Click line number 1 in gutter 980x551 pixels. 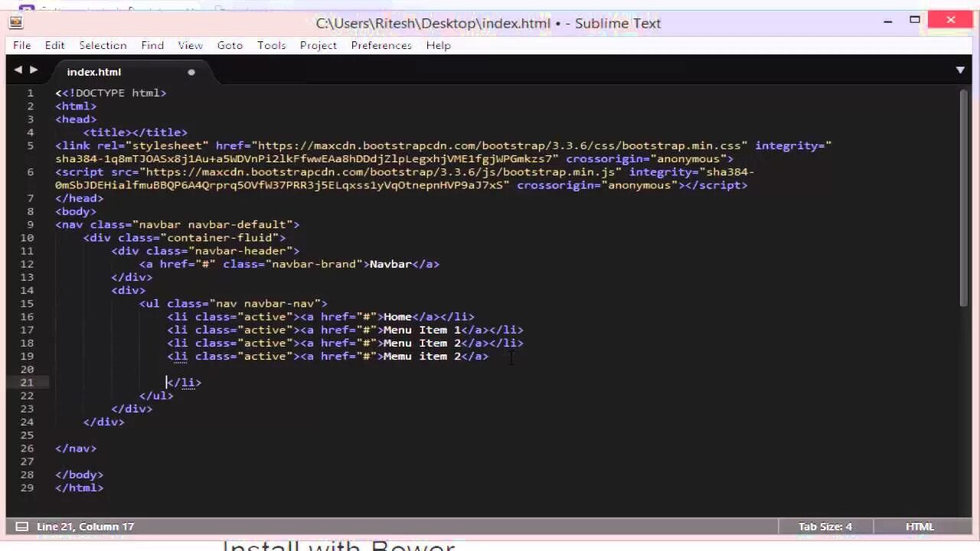pyautogui.click(x=31, y=93)
